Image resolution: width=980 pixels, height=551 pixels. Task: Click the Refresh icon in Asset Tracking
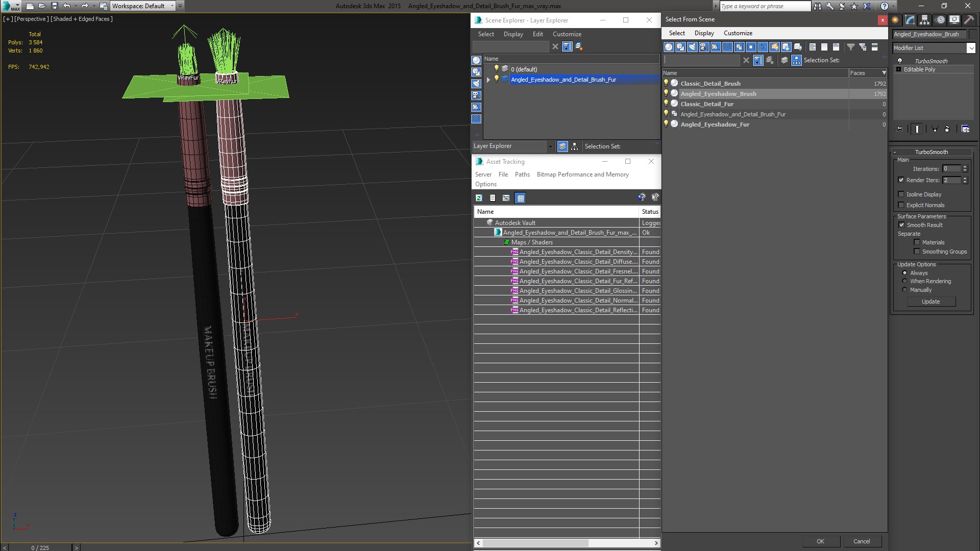tap(479, 198)
